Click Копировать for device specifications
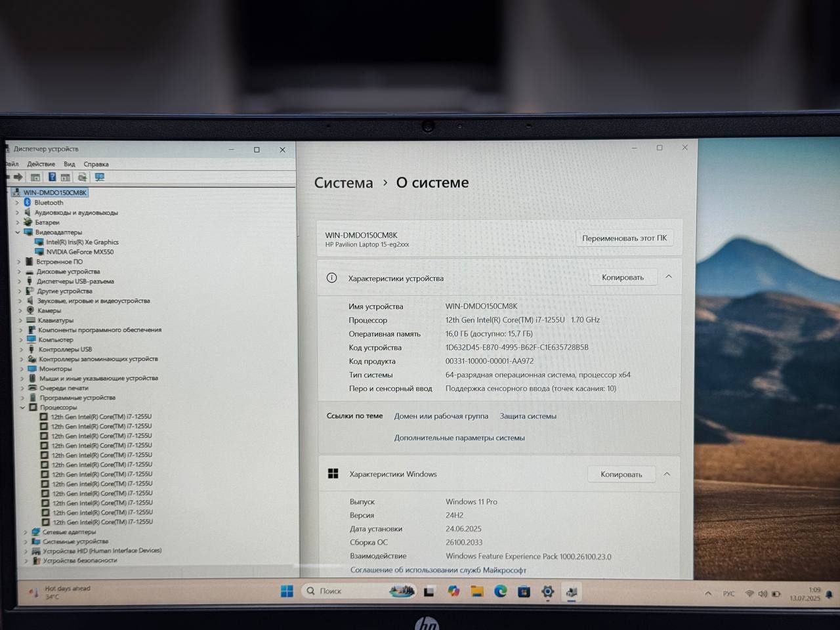 pos(623,278)
